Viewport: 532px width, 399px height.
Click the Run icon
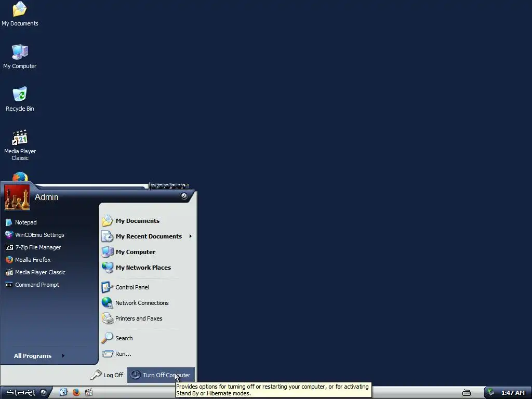pos(107,354)
